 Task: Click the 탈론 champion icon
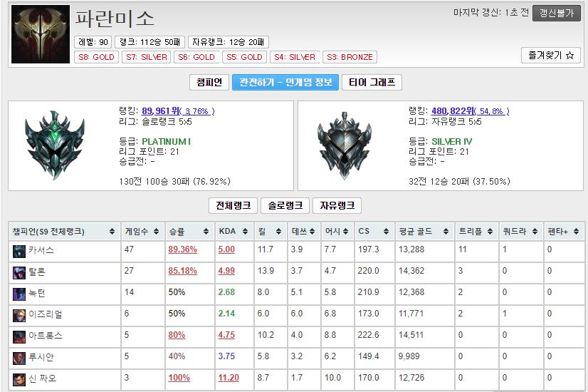pos(19,272)
